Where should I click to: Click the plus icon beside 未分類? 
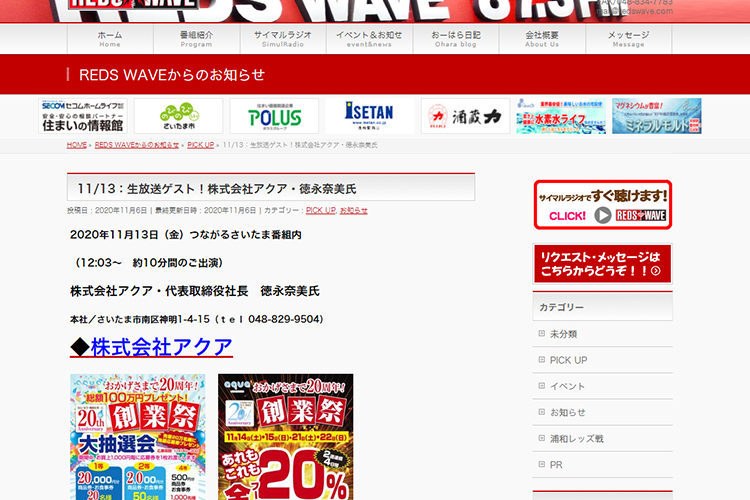[541, 333]
